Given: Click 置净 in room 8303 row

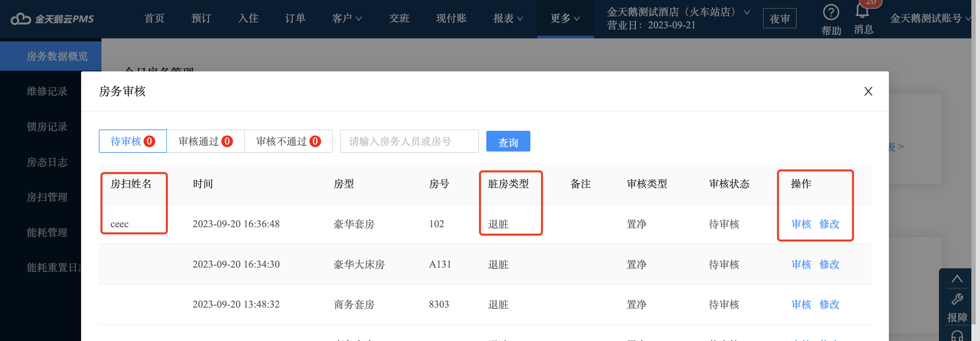Looking at the screenshot, I should [637, 304].
